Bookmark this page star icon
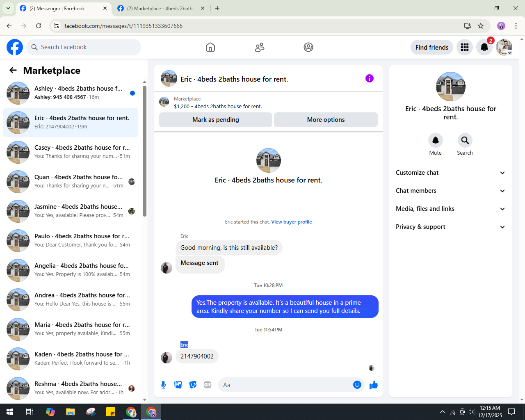Screen dimensions: 525x420 point(481,26)
